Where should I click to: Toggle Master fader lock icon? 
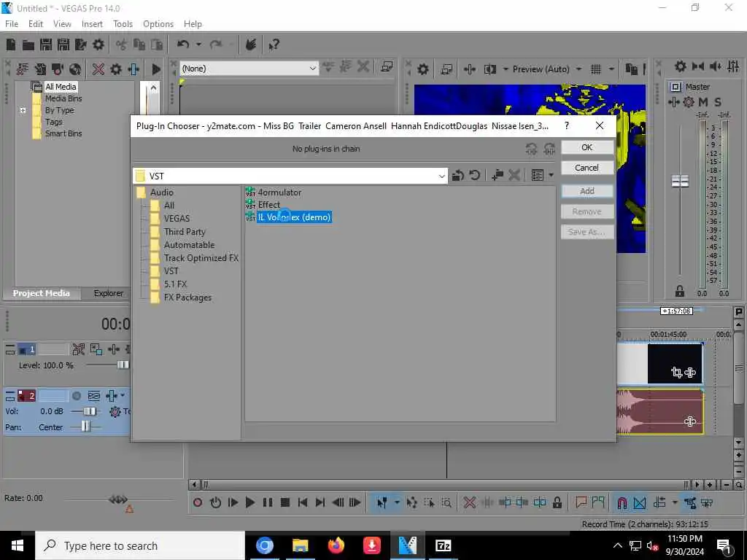(x=680, y=291)
